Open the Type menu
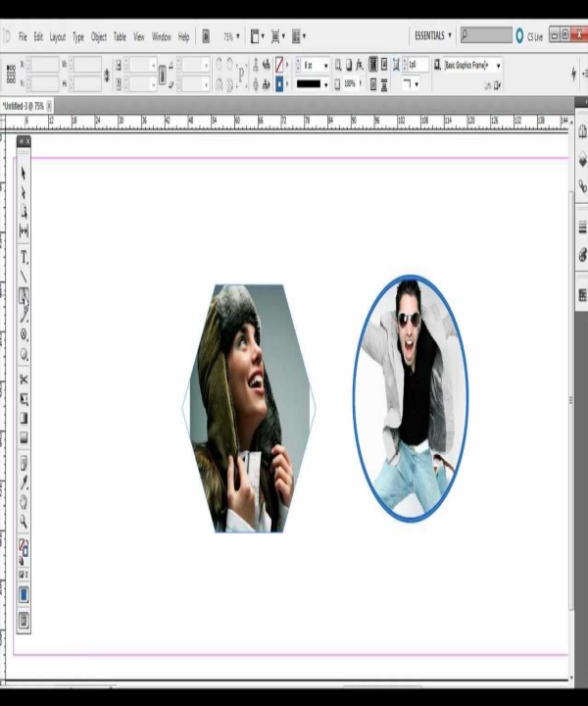 click(78, 37)
